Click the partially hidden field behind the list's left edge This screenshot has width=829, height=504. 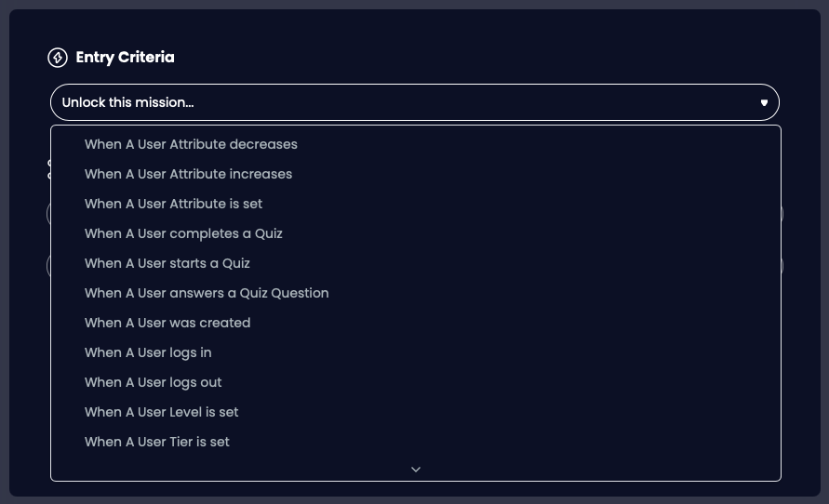pyautogui.click(x=48, y=215)
